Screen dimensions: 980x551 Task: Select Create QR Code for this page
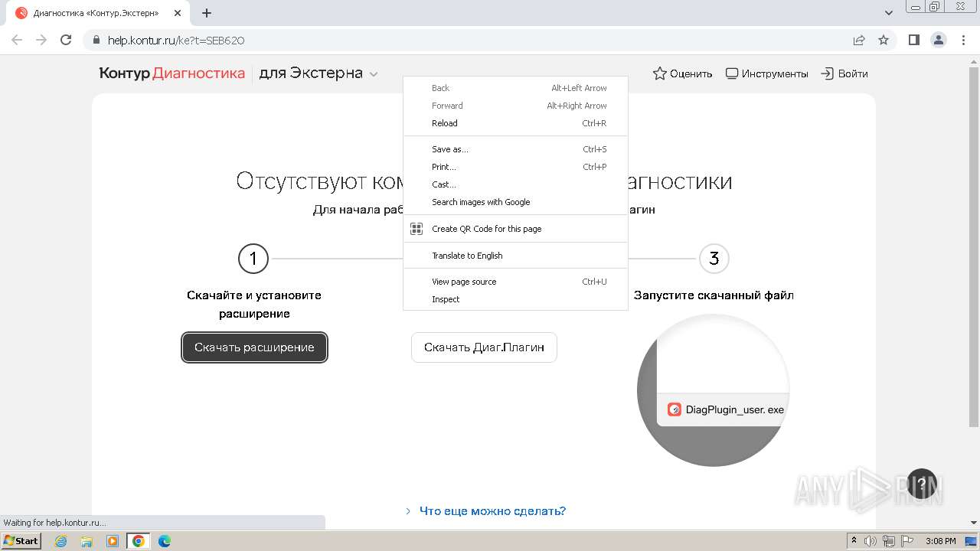pos(515,229)
